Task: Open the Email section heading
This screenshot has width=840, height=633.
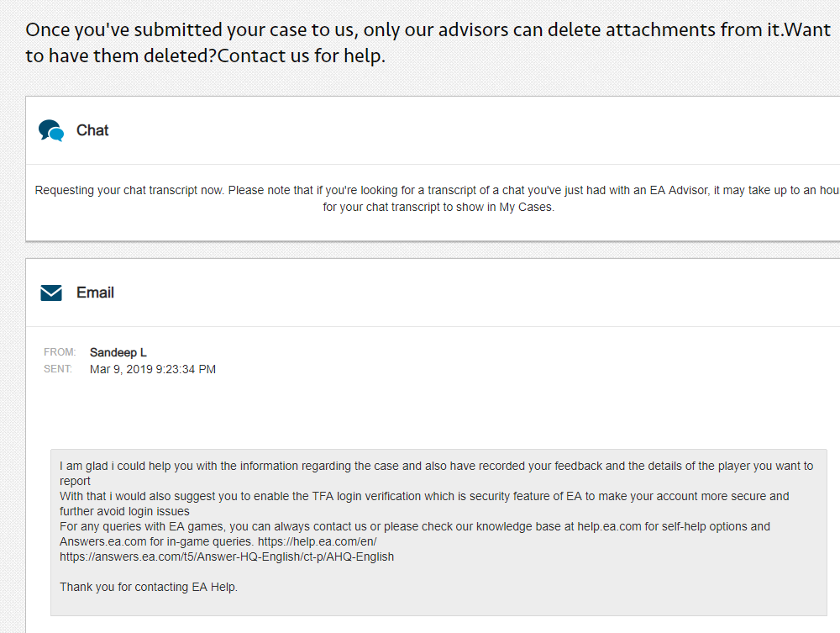Action: [x=95, y=293]
